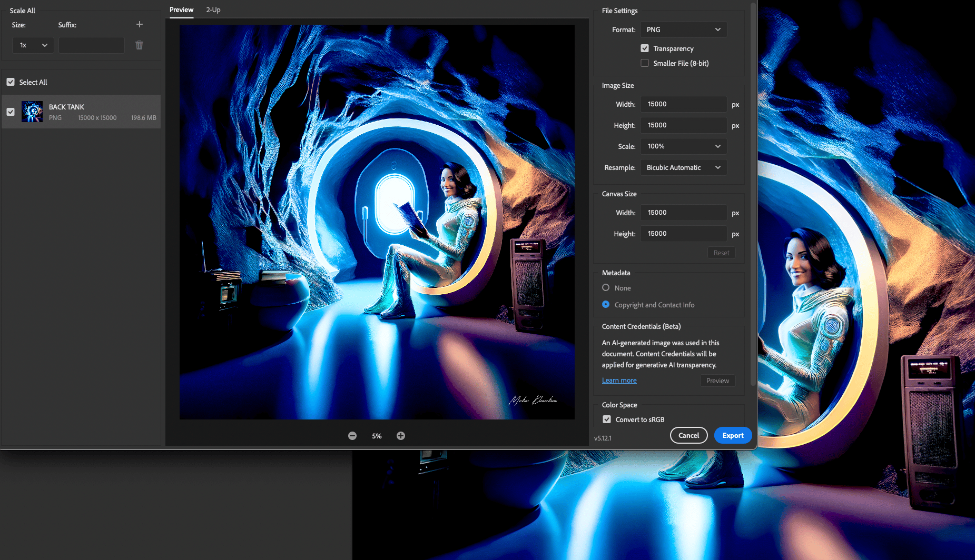Open the Format PNG dropdown
The image size is (975, 560).
(683, 29)
